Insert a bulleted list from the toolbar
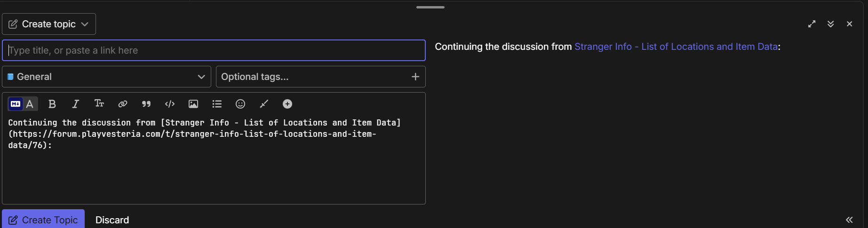 pos(217,104)
